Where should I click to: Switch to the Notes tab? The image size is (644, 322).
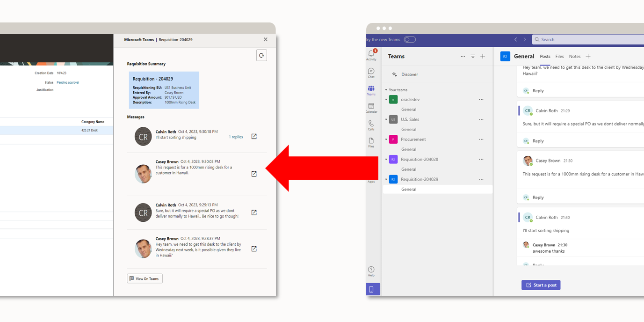574,57
